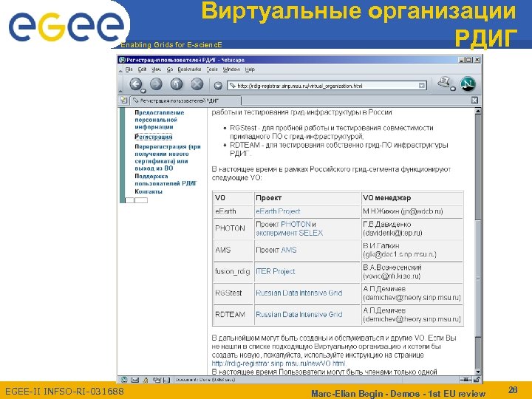Viewport: 532px width, 399px height.
Task: Collapse the menu bar grippy handle
Action: click(x=120, y=70)
